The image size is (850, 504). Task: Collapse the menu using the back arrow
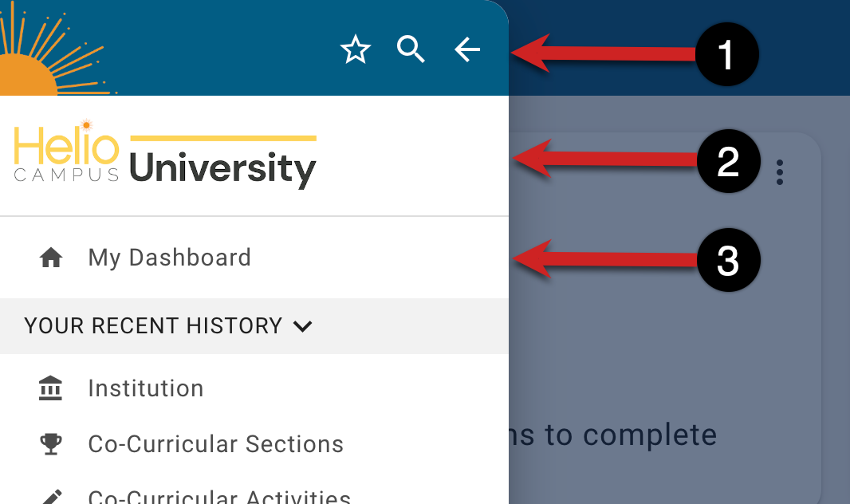point(467,50)
